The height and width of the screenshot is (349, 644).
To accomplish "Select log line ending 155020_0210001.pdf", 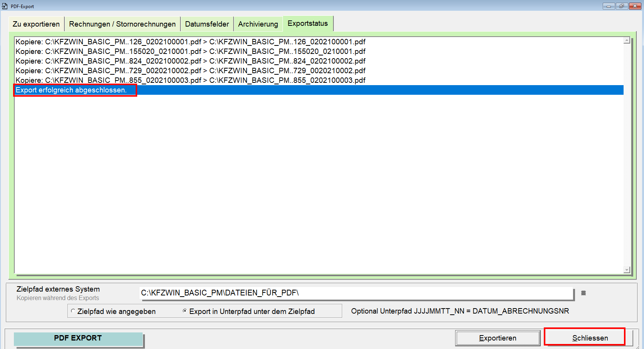I will point(319,51).
